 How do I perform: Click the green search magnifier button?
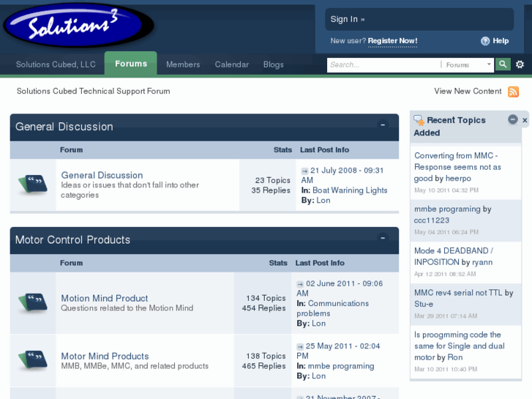[503, 64]
